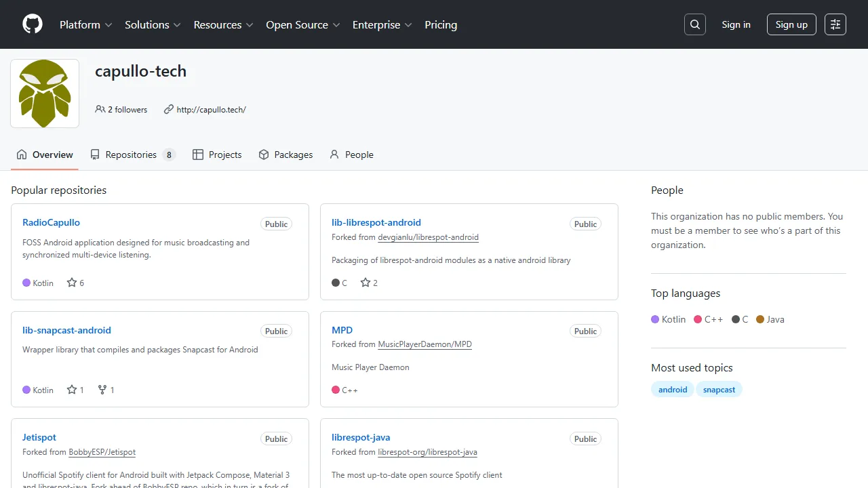This screenshot has height=488, width=868.
Task: Open the search magnifier icon
Action: click(x=695, y=24)
